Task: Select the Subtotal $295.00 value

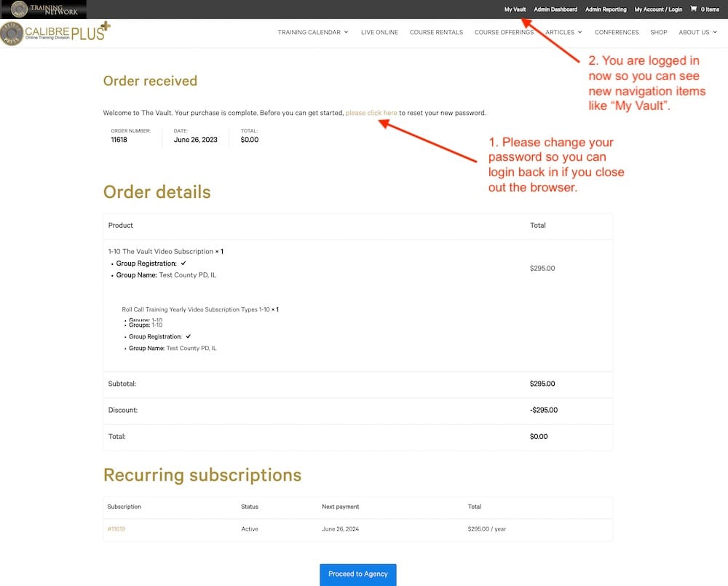Action: [x=542, y=384]
